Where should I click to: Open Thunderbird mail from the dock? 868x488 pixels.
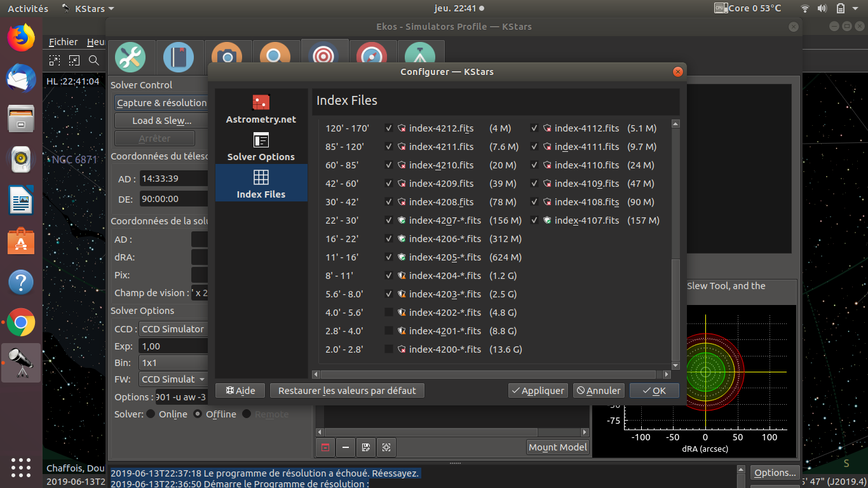[21, 78]
